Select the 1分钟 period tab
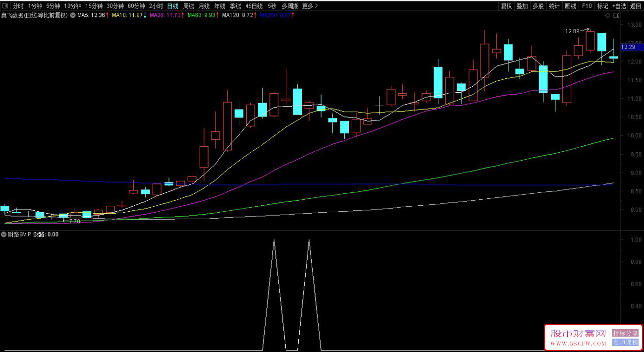The width and height of the screenshot is (644, 352). coord(35,6)
